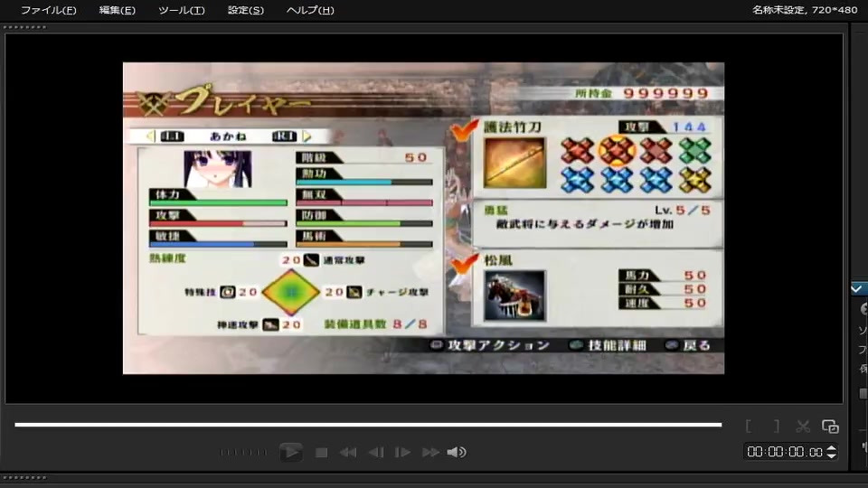
Task: Click the 攻撃アクション label in the preview
Action: (x=498, y=345)
